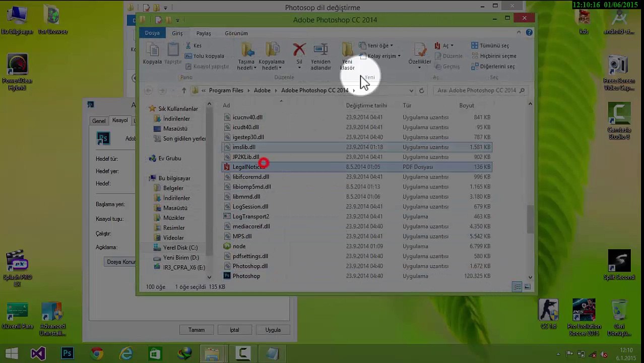Select the file mediacoreif.dll
Viewport: 644px width, 363px height.
[x=251, y=226]
